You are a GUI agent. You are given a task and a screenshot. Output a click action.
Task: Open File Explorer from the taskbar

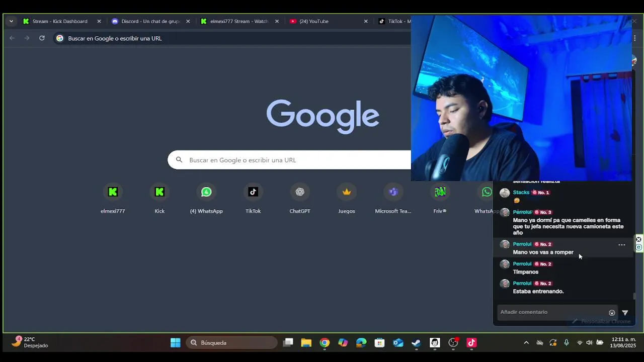(x=306, y=343)
